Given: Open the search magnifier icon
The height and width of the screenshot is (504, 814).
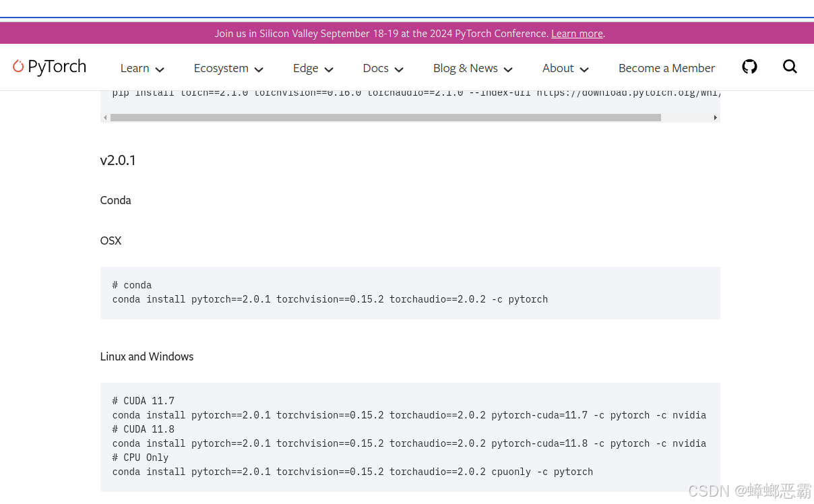Looking at the screenshot, I should click(x=790, y=67).
